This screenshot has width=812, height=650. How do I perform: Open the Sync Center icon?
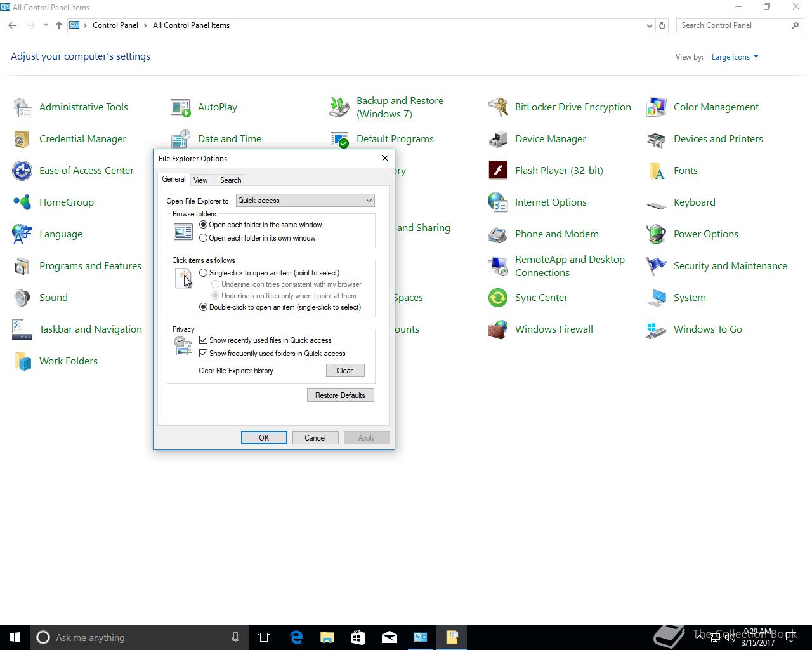[x=498, y=298]
